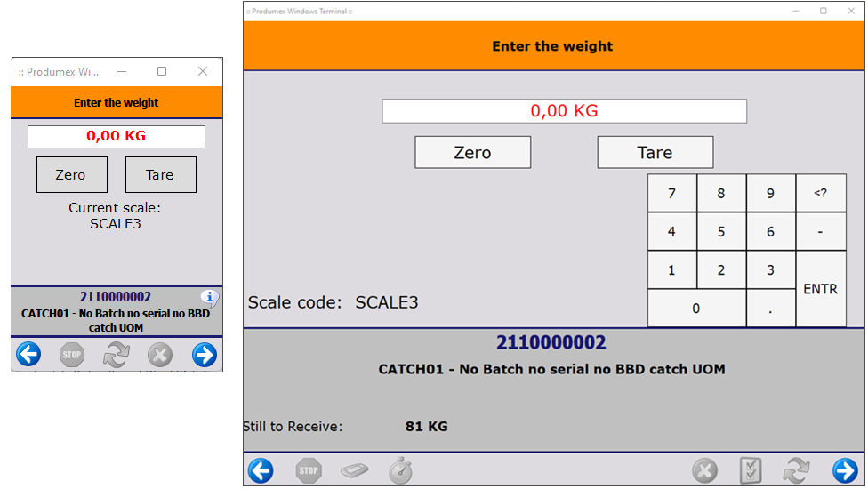Click the STOP sign icon in small terminal
This screenshot has width=868, height=489.
[x=72, y=355]
